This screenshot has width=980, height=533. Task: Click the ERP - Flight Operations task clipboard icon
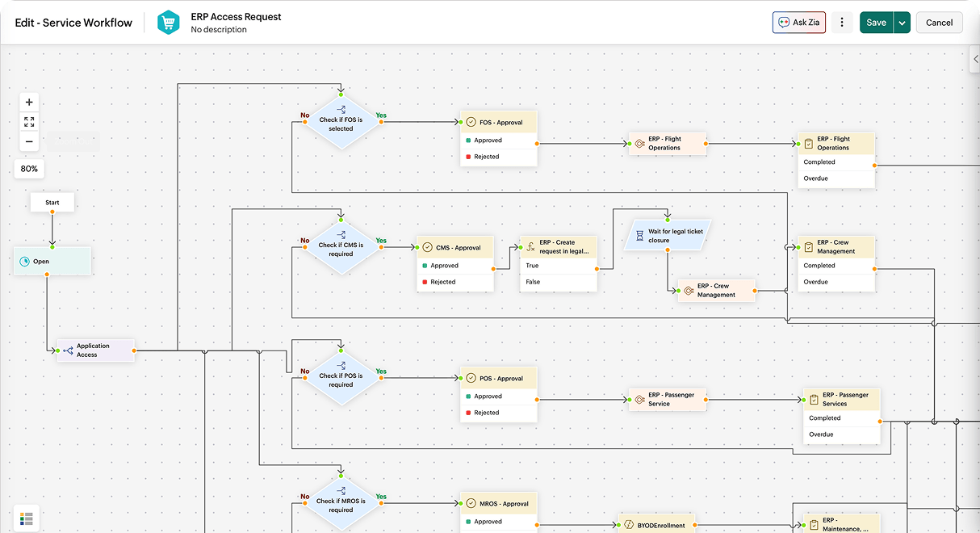point(808,144)
